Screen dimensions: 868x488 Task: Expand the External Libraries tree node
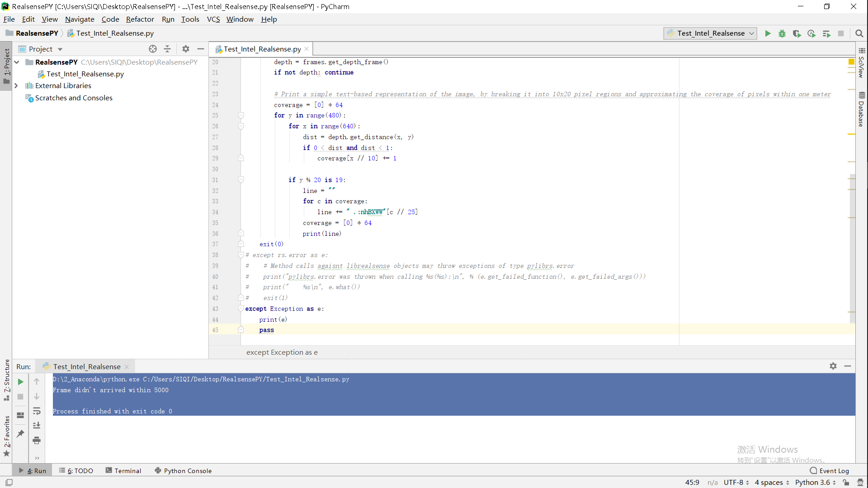(x=16, y=85)
